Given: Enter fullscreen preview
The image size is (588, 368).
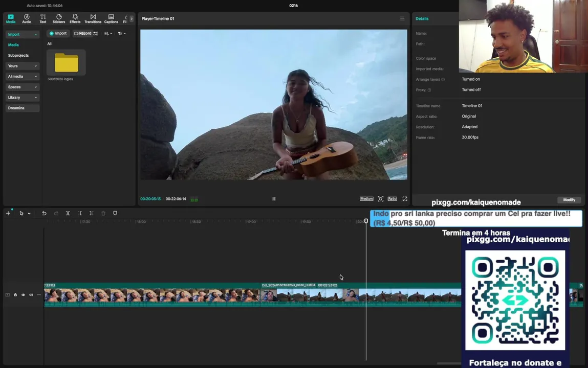Looking at the screenshot, I should click(x=405, y=199).
